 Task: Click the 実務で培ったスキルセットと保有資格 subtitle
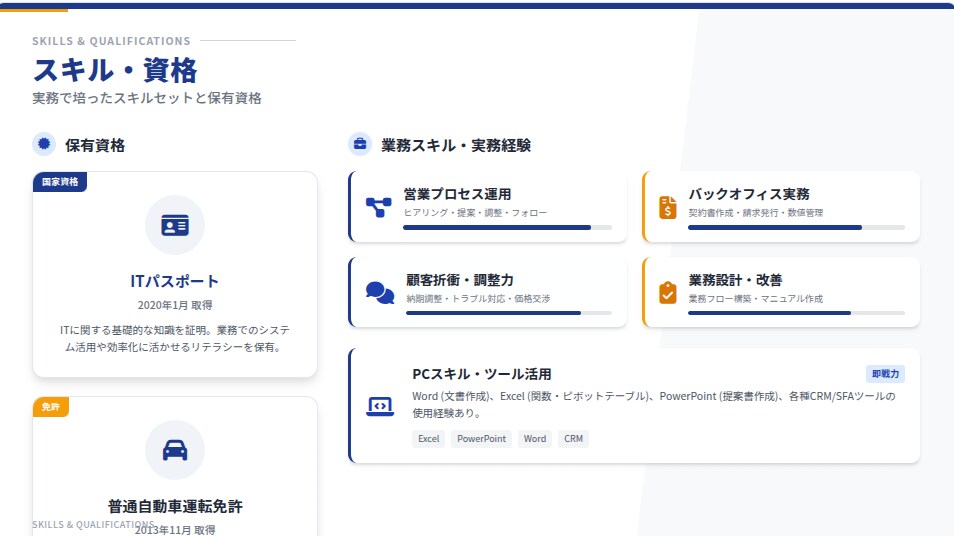tap(147, 98)
